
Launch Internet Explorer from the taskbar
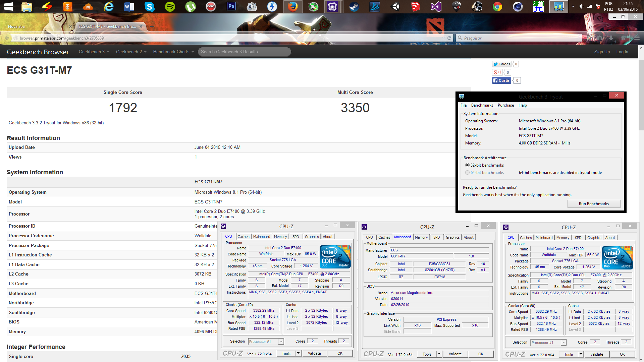click(109, 6)
